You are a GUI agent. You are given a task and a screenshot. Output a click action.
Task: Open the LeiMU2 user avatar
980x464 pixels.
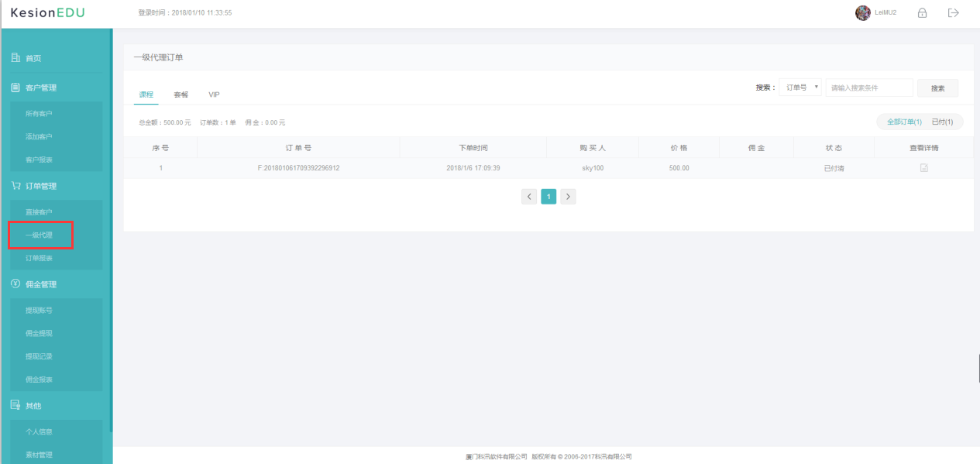(x=863, y=13)
